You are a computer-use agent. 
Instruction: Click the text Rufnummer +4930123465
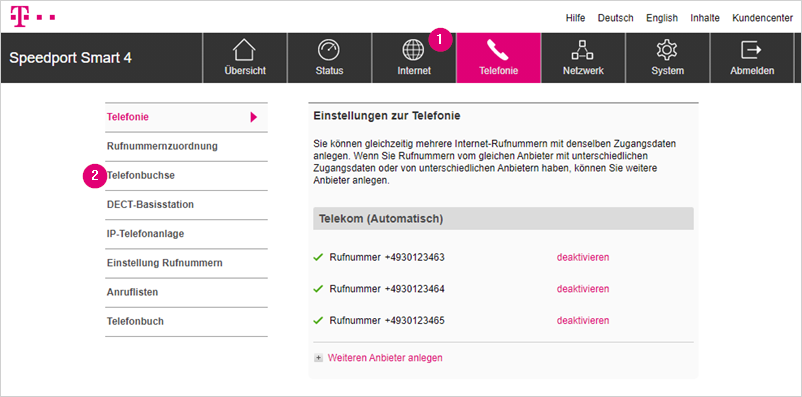[x=387, y=321]
